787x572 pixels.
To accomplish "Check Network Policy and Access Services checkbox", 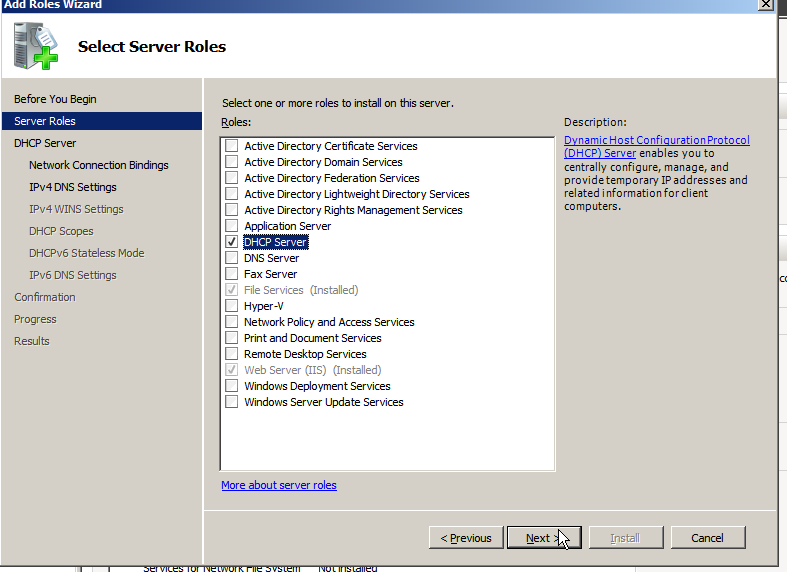I will tap(231, 322).
